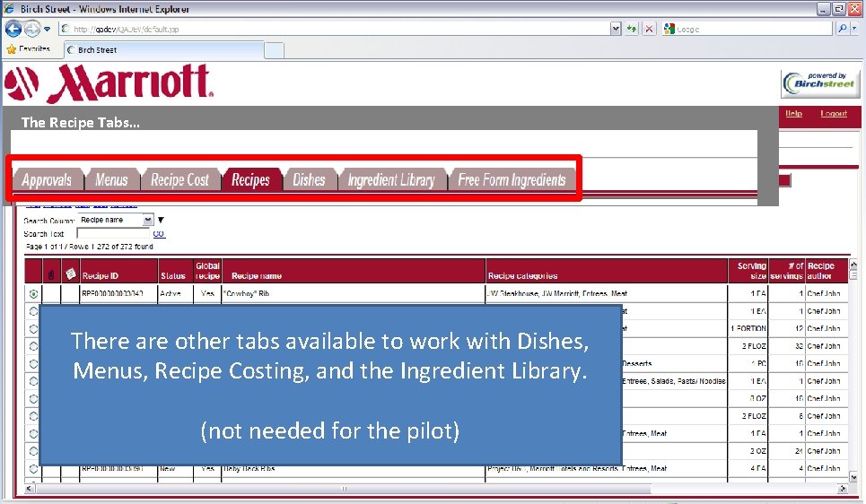The image size is (866, 504).
Task: Click the powered by Birchstreet logo
Action: (x=819, y=83)
